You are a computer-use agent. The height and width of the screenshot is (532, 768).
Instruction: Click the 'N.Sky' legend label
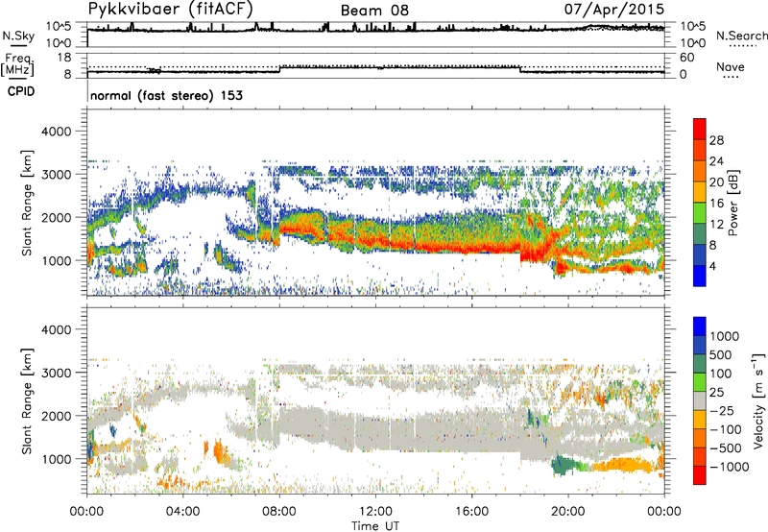pyautogui.click(x=18, y=36)
